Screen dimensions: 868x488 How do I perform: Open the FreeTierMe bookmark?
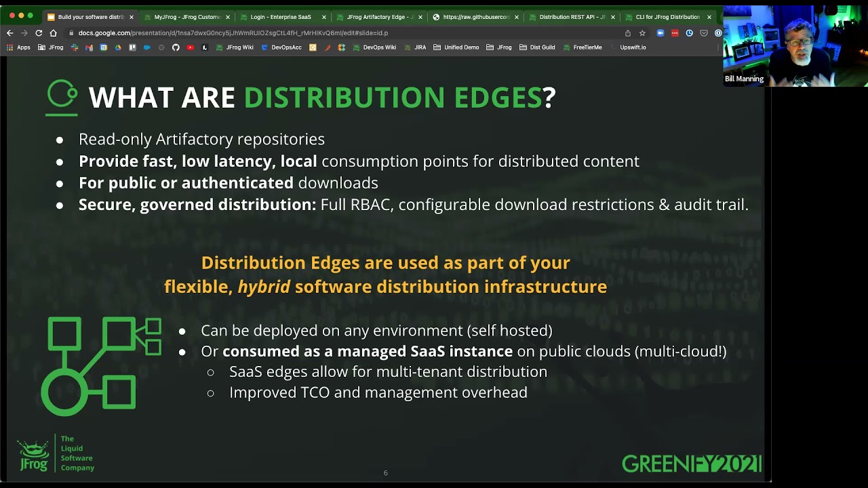point(583,47)
